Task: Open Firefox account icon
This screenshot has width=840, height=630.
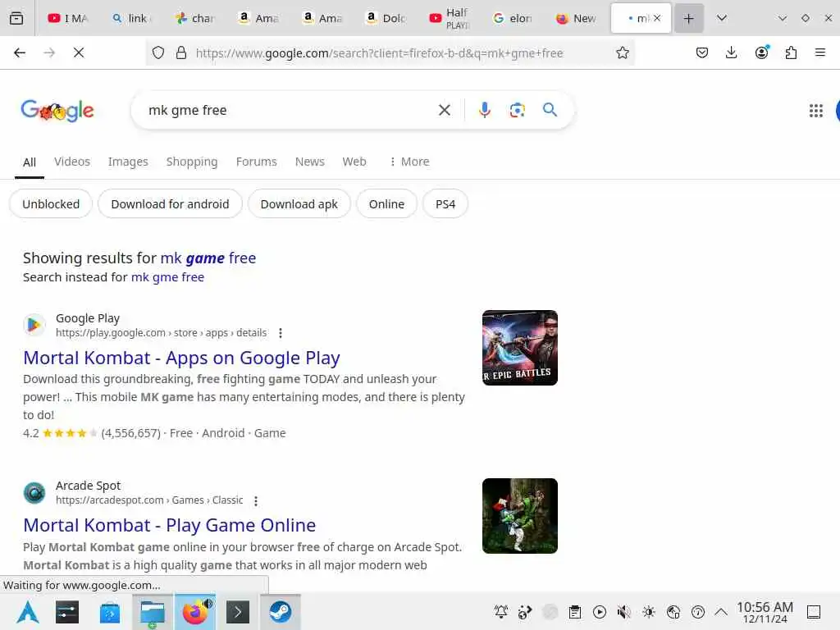Action: click(x=762, y=52)
